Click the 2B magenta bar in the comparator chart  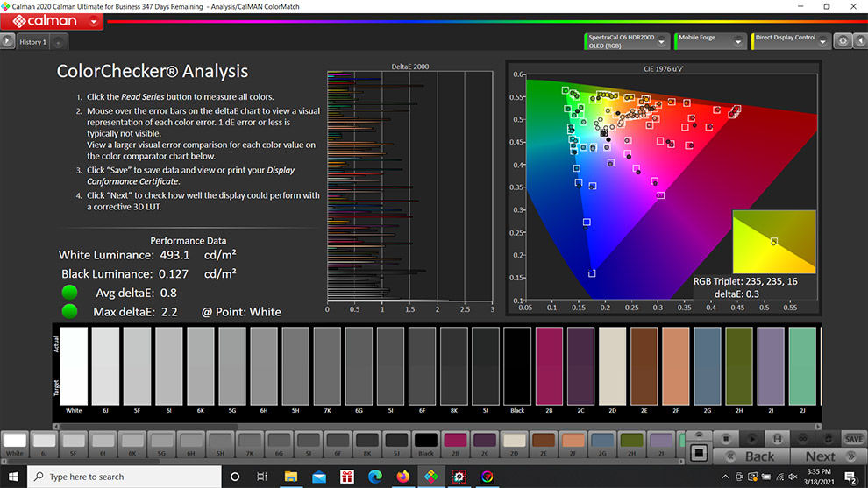pos(549,365)
